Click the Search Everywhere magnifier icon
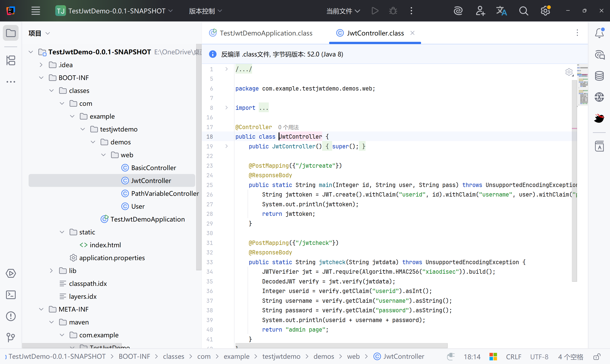Viewport: 610px width, 364px height. (523, 11)
